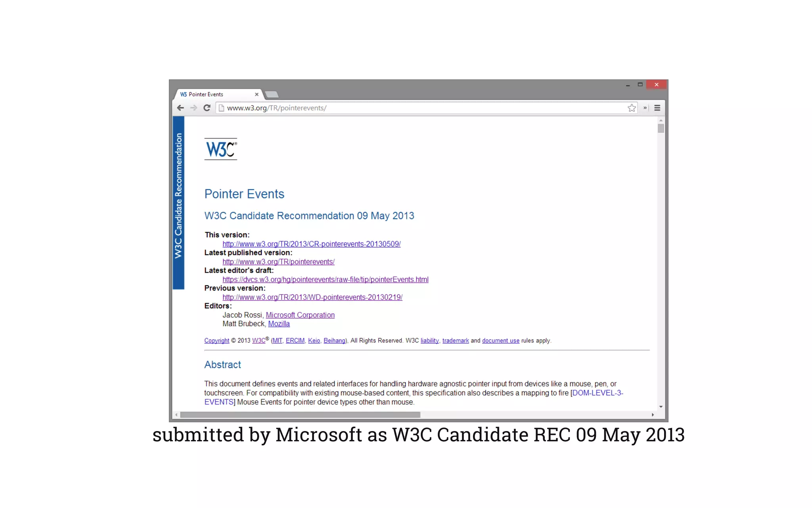
Task: Follow the Mozilla link
Action: [279, 324]
